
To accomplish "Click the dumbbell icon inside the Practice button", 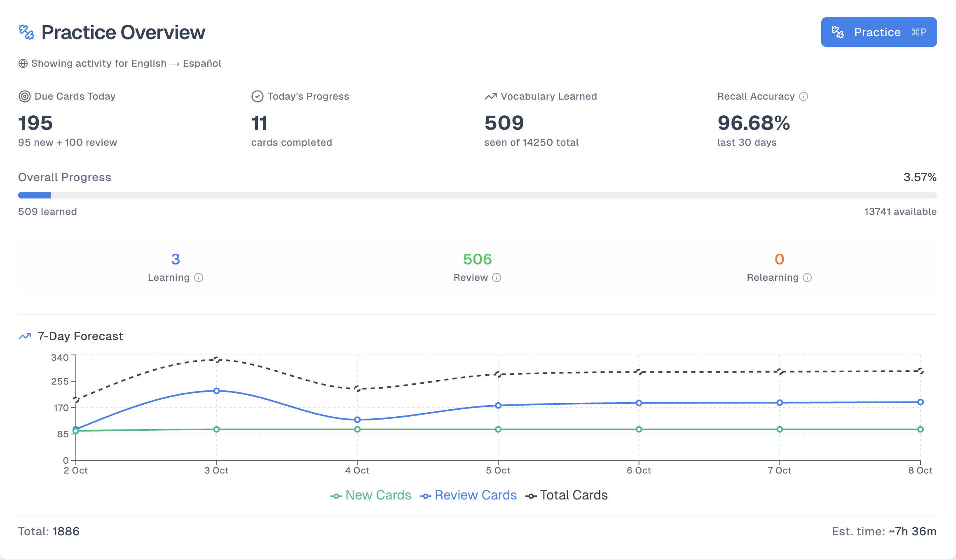I will click(x=838, y=32).
